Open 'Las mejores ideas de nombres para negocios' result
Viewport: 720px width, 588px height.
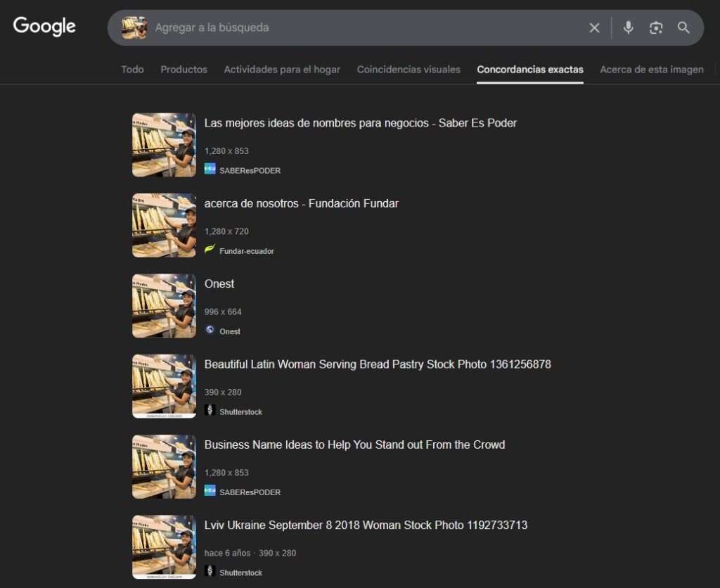[x=361, y=123]
